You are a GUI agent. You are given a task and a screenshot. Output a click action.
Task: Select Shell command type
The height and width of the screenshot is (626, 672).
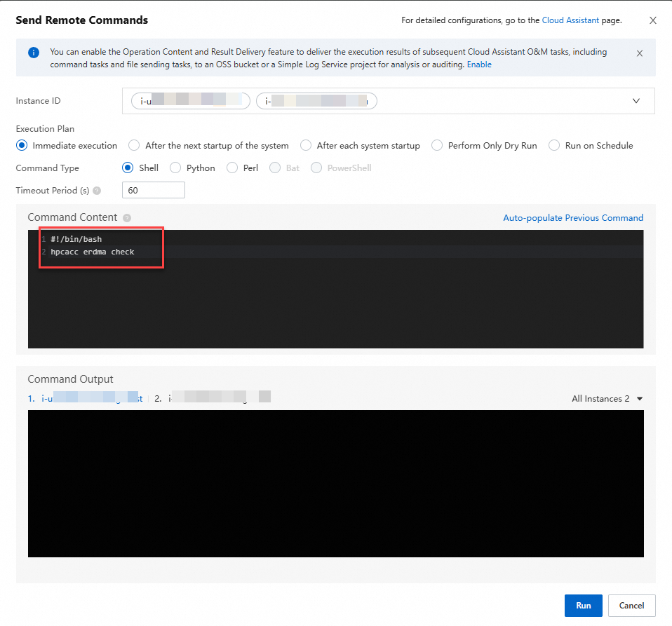(128, 168)
